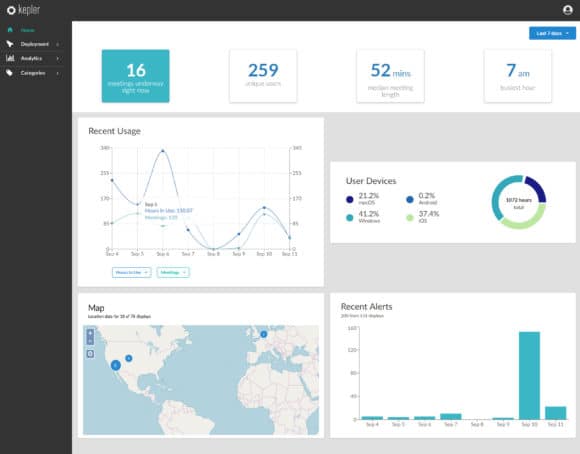Zoom out on the map with minus button

[x=90, y=340]
